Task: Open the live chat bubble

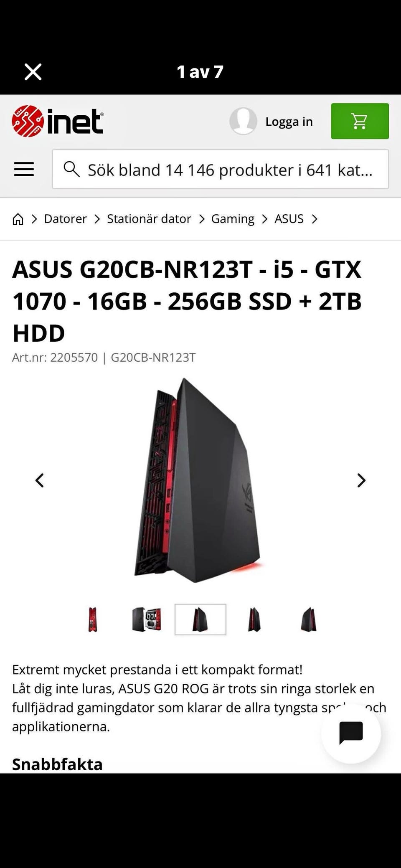Action: pos(351,733)
